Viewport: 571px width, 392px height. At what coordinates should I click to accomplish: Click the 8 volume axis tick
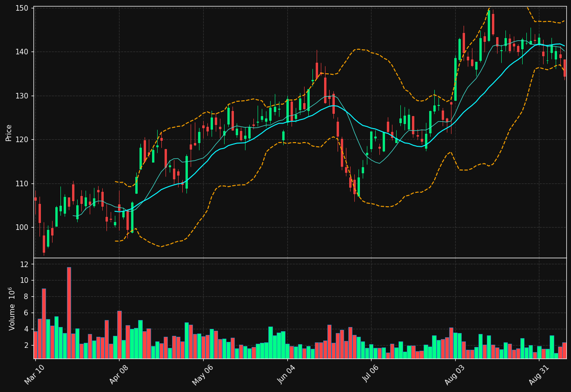click(27, 297)
